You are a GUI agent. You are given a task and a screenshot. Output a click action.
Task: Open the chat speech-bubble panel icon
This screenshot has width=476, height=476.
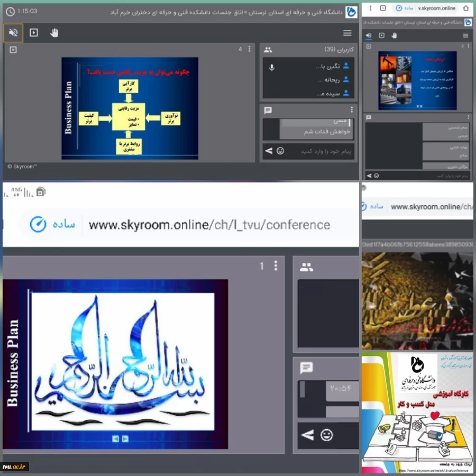point(268,110)
